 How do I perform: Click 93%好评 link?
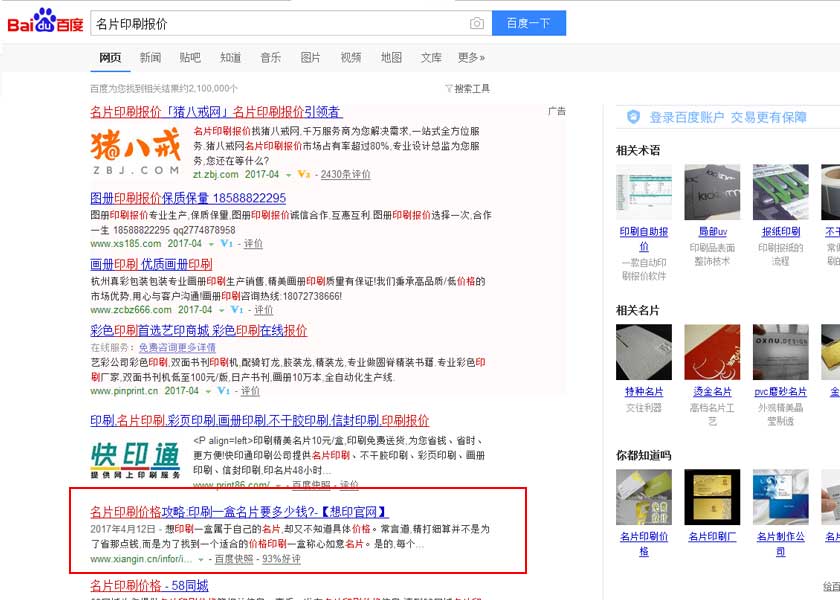coord(281,559)
